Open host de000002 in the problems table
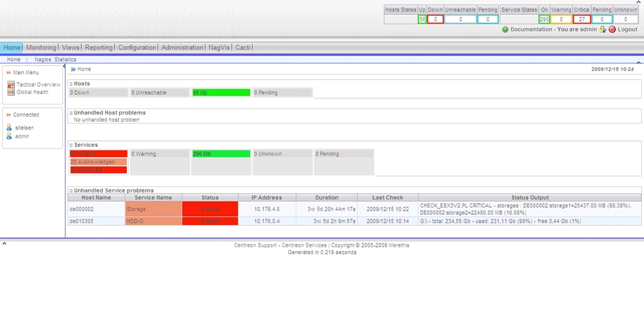The height and width of the screenshot is (311, 644). [81, 209]
